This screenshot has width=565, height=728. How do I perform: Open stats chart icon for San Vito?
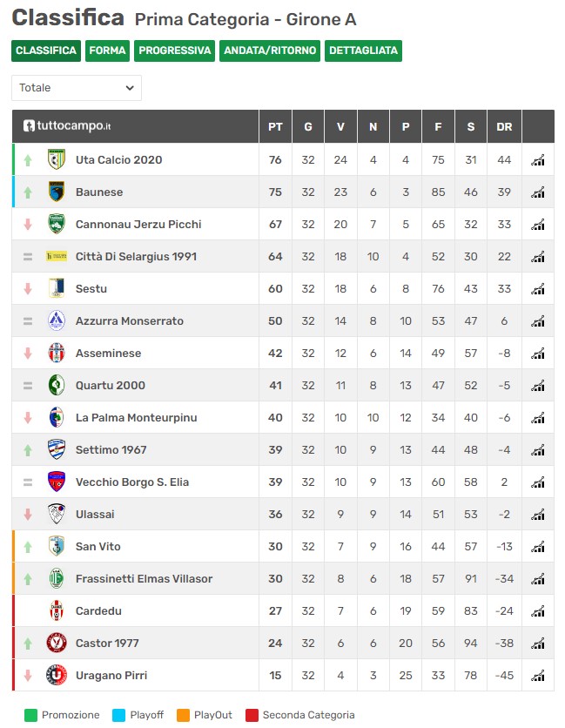pyautogui.click(x=538, y=547)
